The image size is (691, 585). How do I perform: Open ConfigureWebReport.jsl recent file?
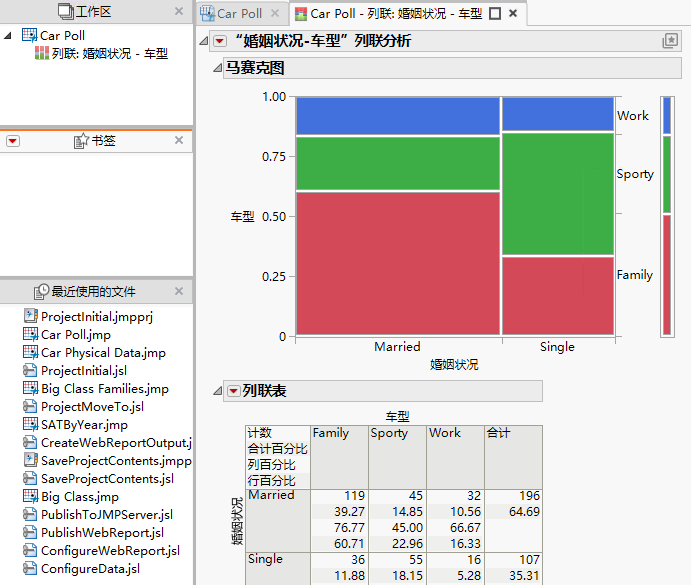click(x=111, y=551)
